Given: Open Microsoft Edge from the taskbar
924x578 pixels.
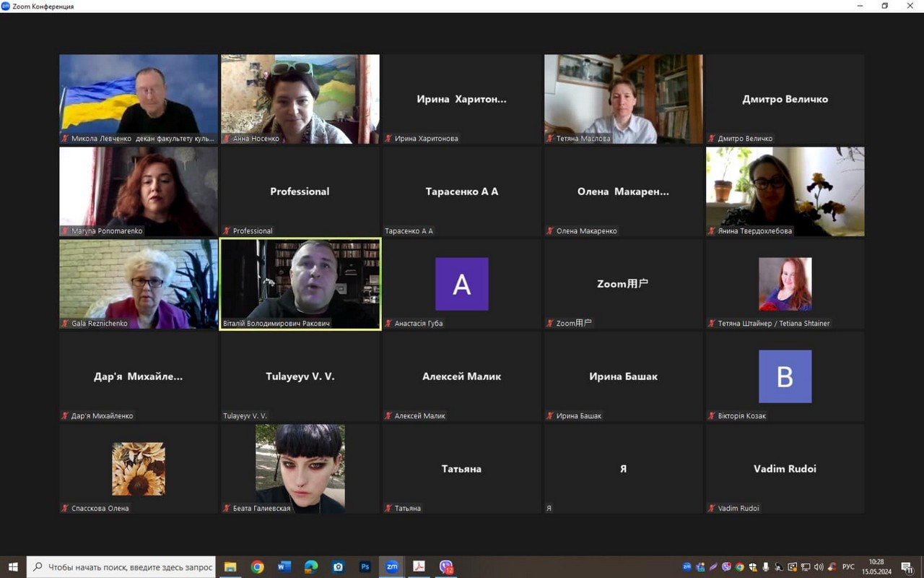Looking at the screenshot, I should [x=311, y=567].
